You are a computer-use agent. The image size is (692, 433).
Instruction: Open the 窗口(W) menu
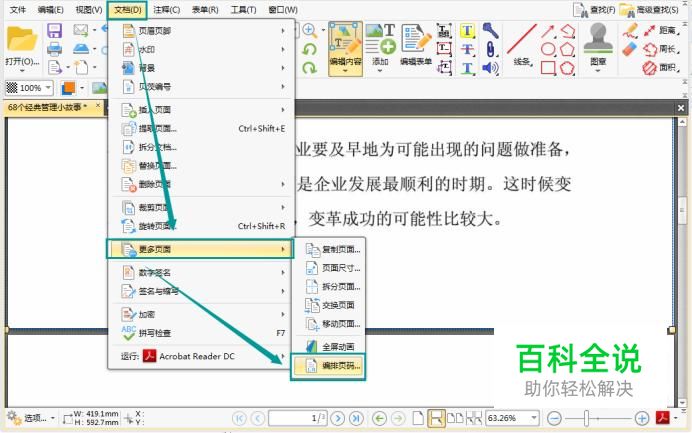pyautogui.click(x=282, y=9)
